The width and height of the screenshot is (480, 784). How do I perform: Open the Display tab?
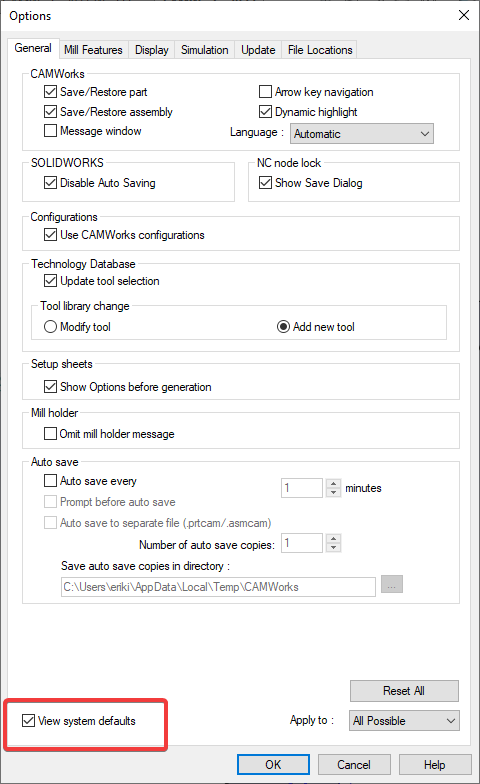tap(152, 50)
